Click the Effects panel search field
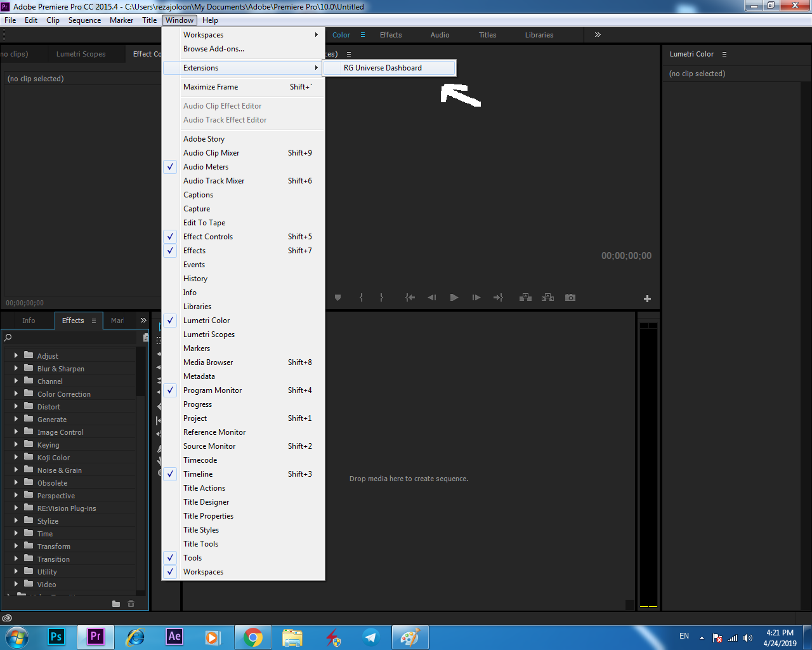 tap(71, 337)
